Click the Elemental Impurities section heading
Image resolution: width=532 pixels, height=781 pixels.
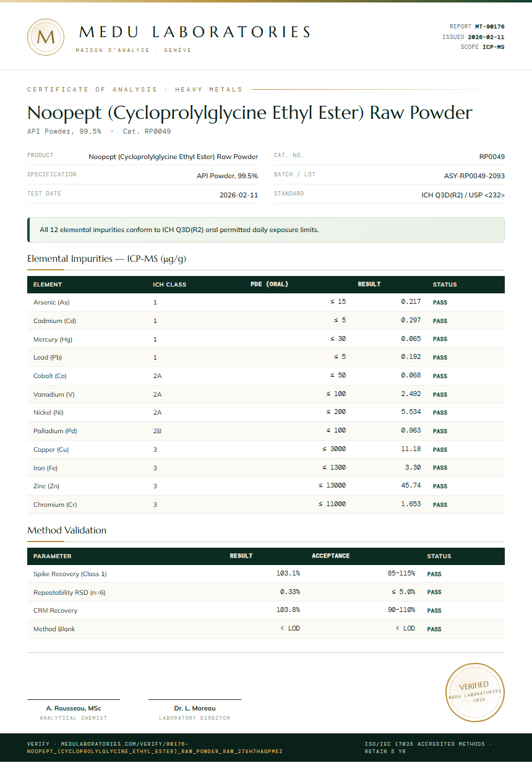click(x=106, y=259)
